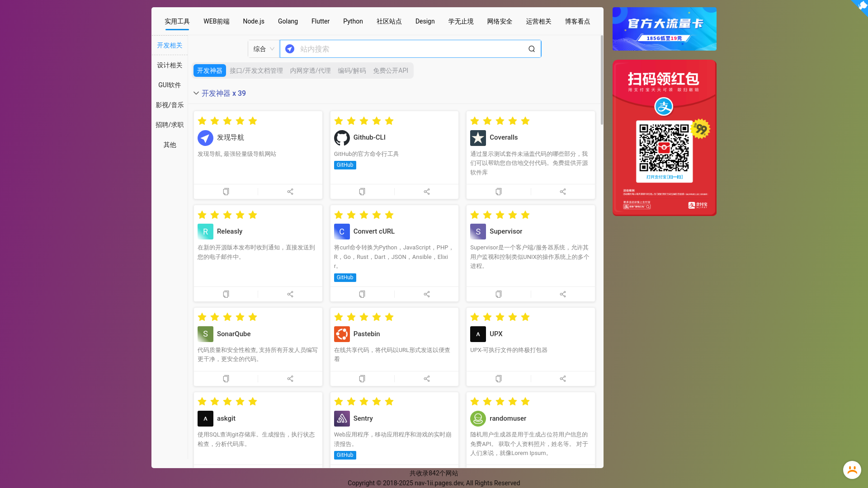This screenshot has width=868, height=488.
Task: Rate UPX with its first star
Action: pos(475,317)
